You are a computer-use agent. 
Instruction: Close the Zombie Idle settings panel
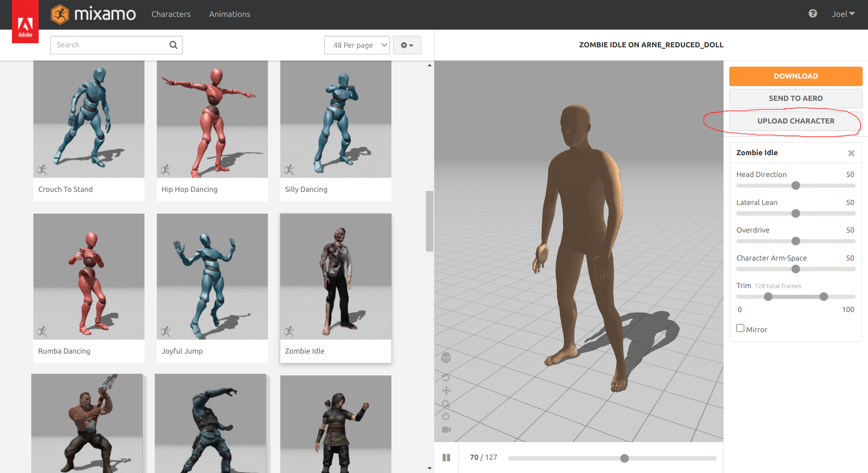point(851,153)
